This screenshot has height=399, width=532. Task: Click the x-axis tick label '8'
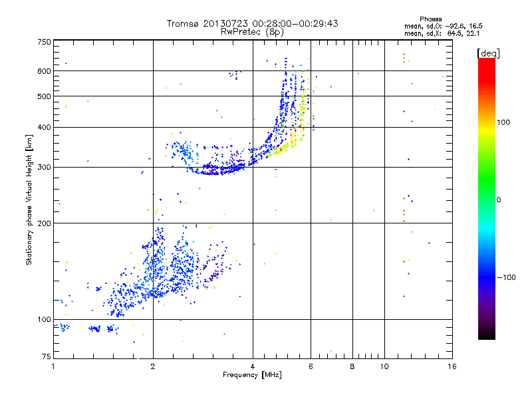point(352,366)
